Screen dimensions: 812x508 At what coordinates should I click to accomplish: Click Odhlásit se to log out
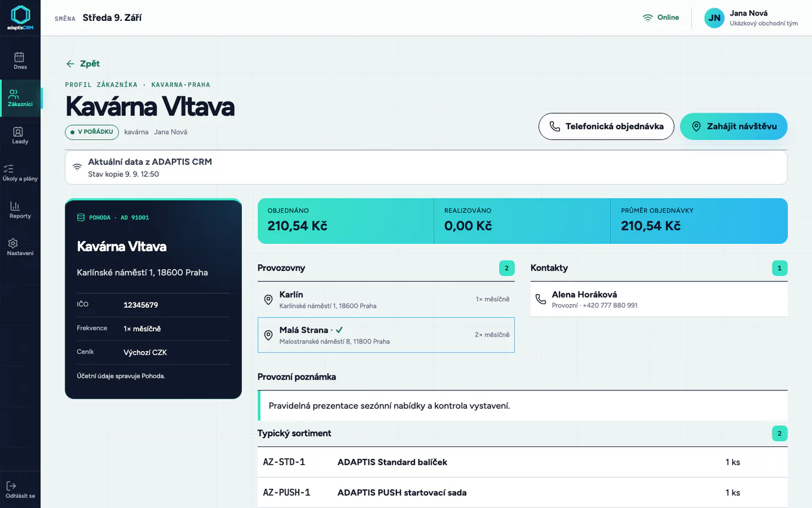click(20, 490)
